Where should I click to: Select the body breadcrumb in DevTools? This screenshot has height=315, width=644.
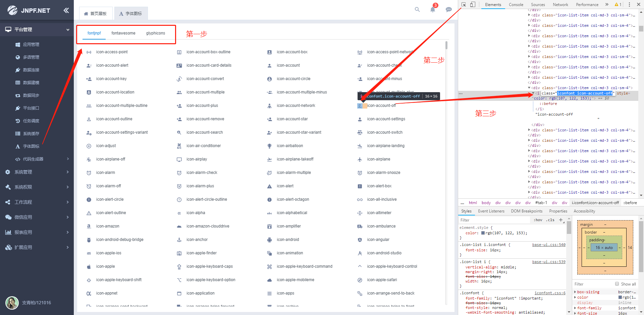coord(486,202)
